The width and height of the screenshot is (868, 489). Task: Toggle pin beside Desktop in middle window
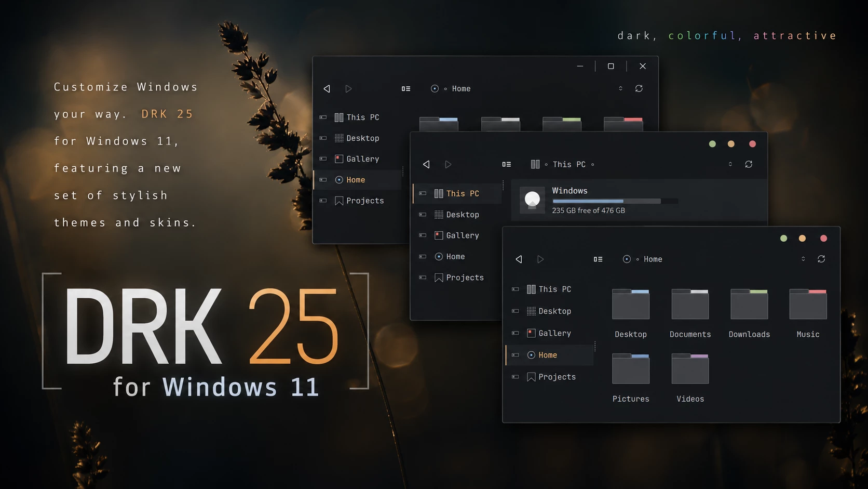(423, 214)
